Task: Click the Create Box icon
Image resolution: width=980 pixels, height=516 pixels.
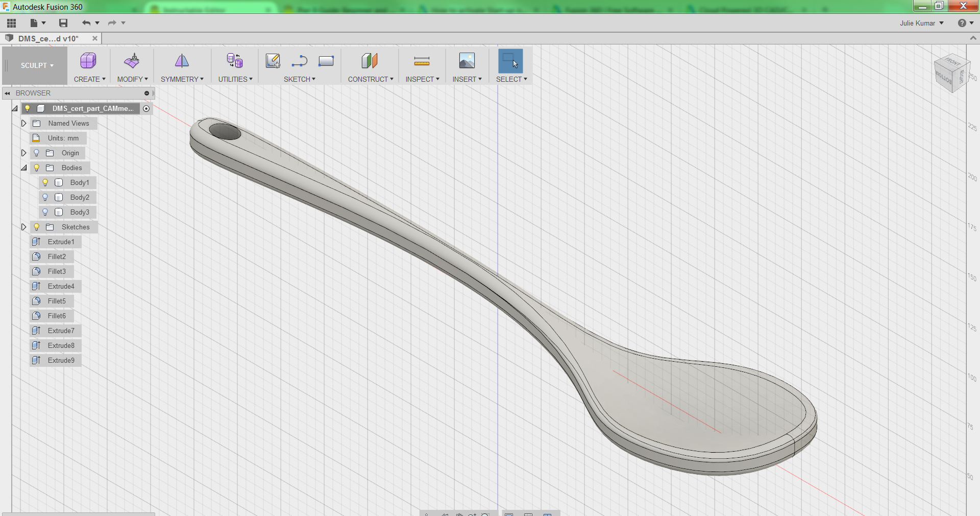Action: 88,61
